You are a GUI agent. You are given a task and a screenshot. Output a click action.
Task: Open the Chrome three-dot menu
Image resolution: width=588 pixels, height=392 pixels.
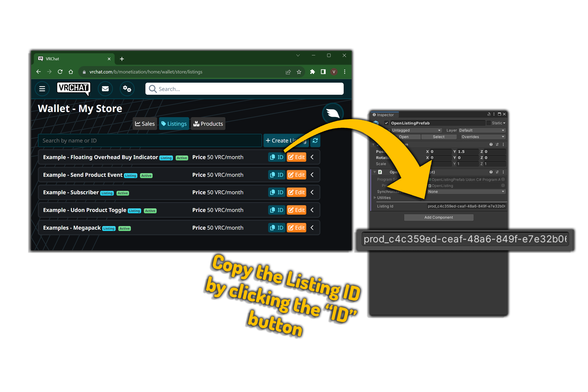coord(345,72)
